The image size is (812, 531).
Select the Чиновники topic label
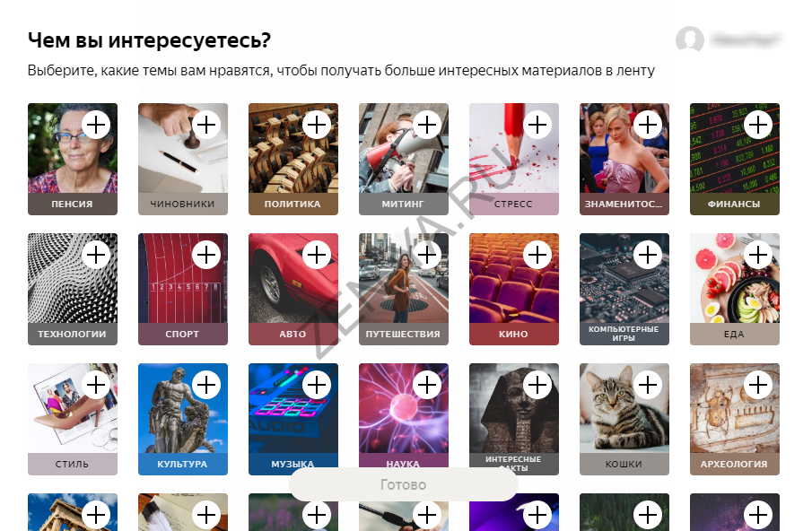pos(183,204)
